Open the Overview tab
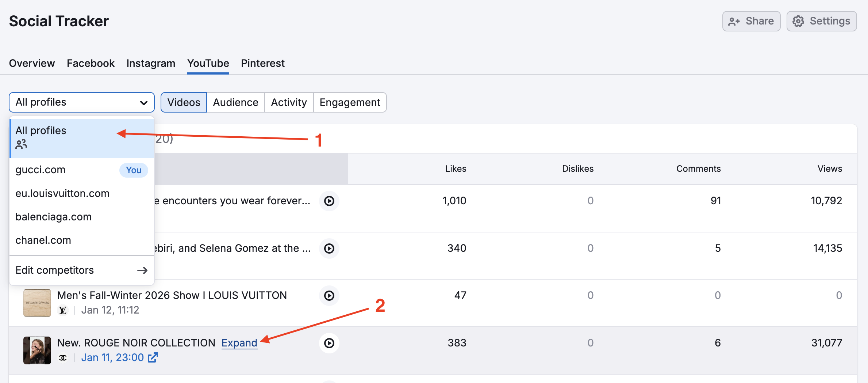This screenshot has height=383, width=868. tap(31, 63)
